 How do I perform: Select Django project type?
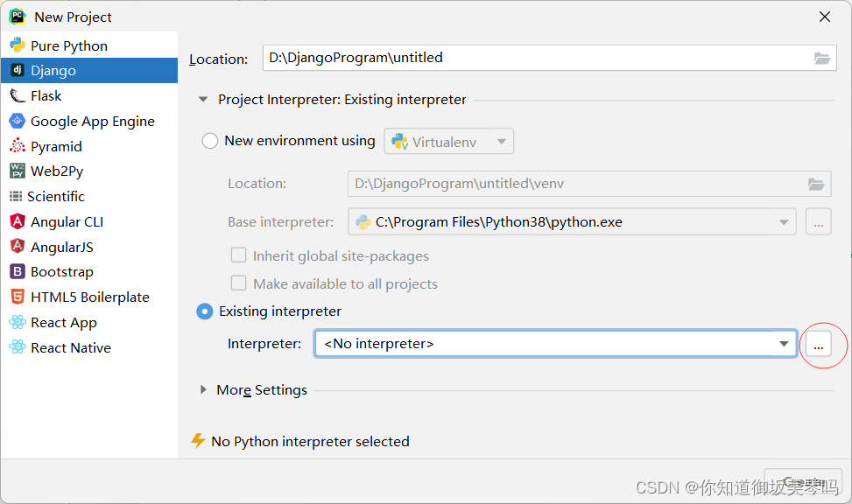click(89, 71)
